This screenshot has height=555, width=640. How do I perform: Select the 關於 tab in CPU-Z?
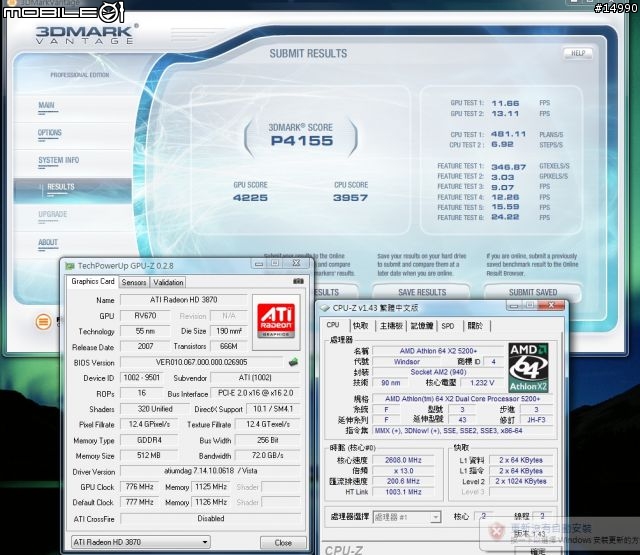point(475,326)
